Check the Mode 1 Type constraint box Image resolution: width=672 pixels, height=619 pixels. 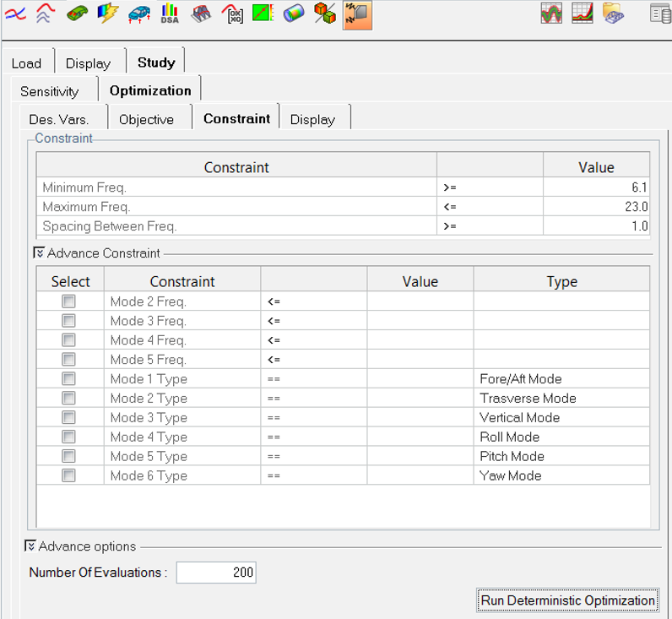click(x=68, y=379)
